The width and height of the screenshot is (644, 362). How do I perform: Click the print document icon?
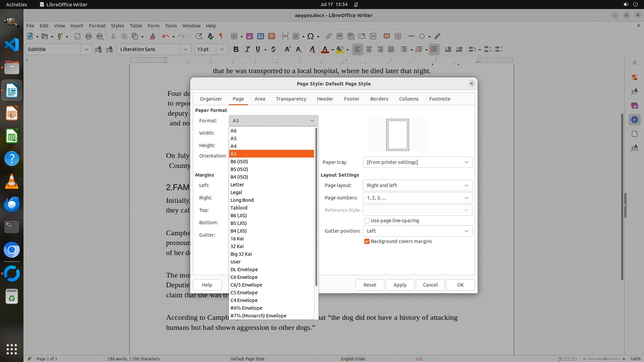tap(89, 36)
